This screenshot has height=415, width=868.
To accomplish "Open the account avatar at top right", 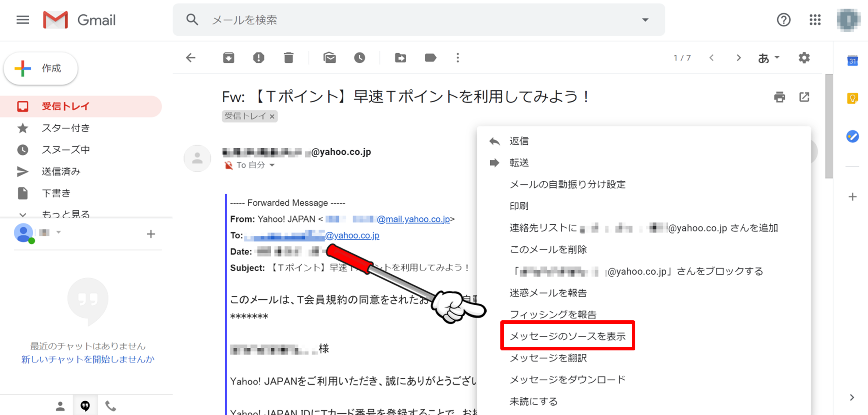I will point(848,20).
